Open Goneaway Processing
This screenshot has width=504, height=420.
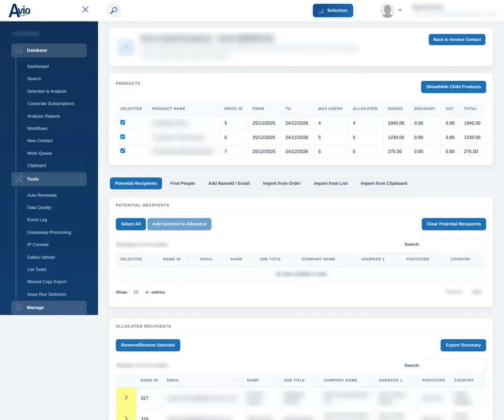coord(49,233)
